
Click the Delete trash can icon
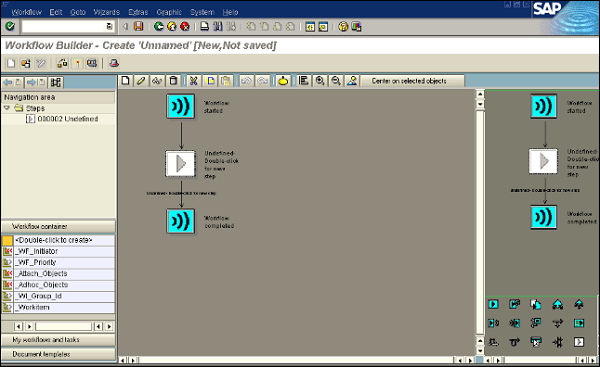click(173, 81)
